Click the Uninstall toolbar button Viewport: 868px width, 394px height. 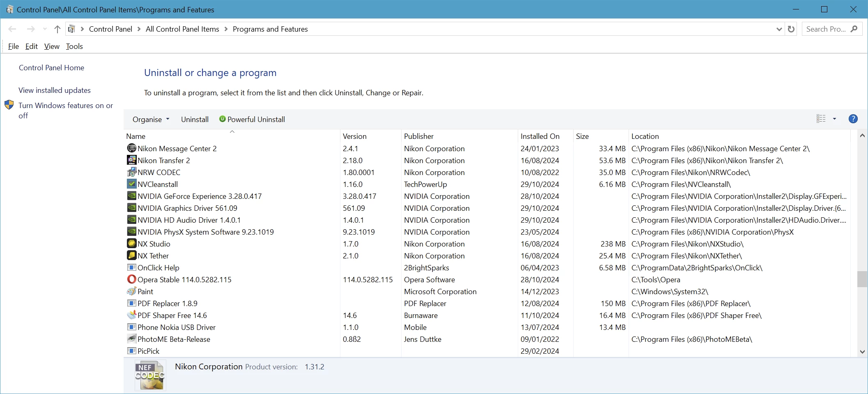pyautogui.click(x=195, y=119)
